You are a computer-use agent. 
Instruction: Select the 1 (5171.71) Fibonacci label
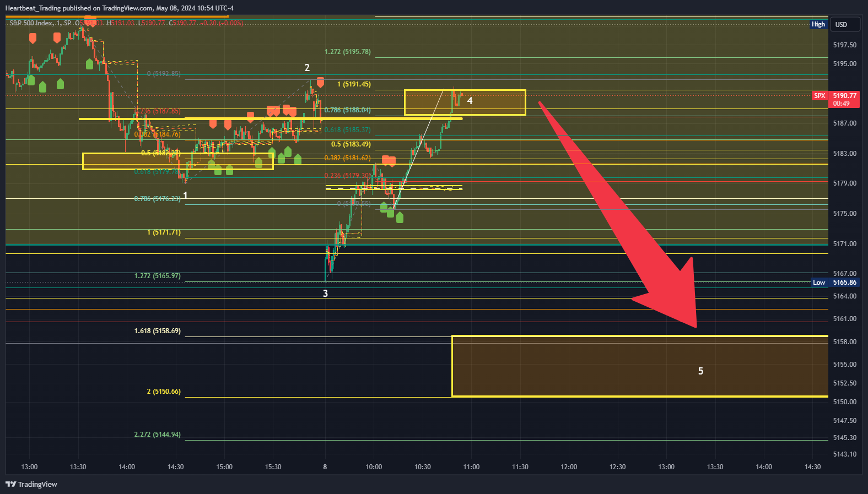[164, 232]
